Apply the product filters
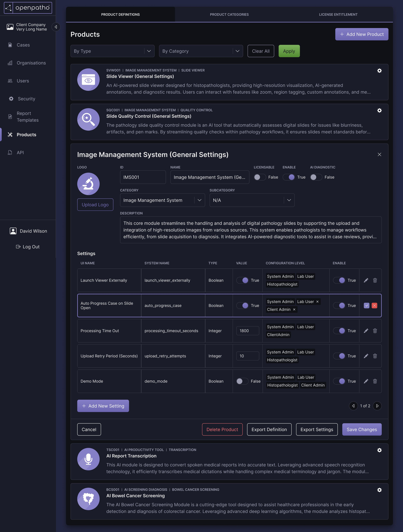The height and width of the screenshot is (532, 403). [x=289, y=51]
